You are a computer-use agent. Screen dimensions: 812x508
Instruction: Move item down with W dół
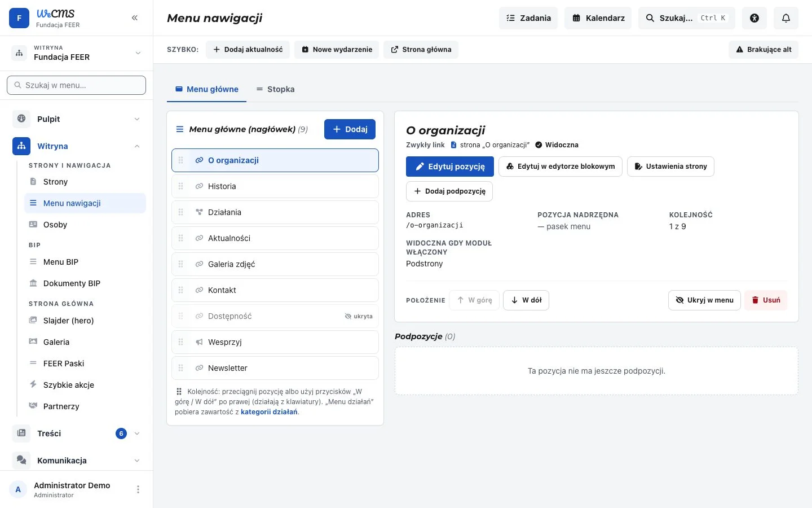(526, 300)
